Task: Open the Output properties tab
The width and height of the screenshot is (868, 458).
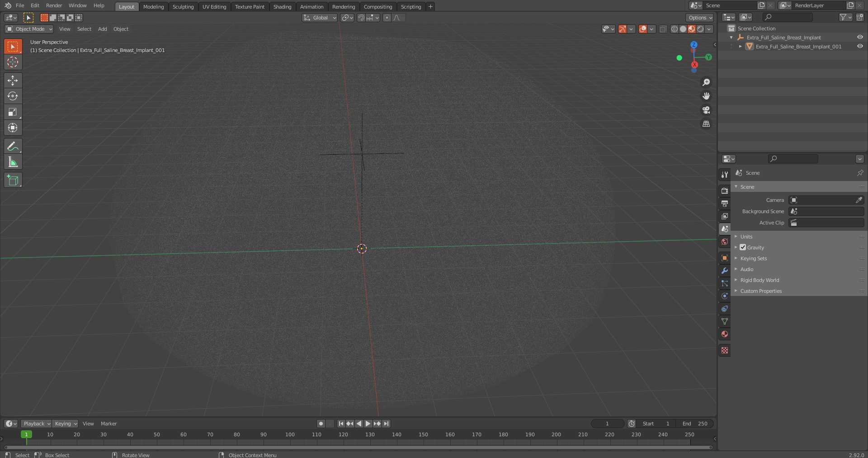Action: pos(725,203)
